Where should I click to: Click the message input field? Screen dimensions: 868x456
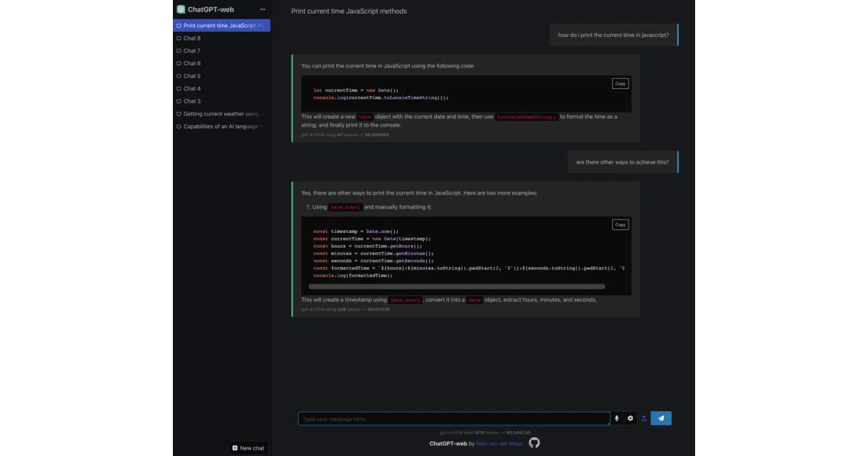[x=454, y=418]
